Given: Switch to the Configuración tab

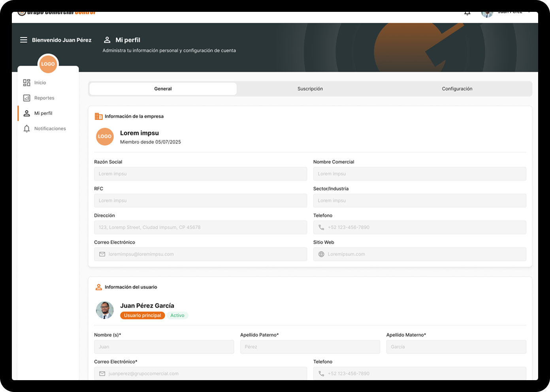Looking at the screenshot, I should coord(457,89).
